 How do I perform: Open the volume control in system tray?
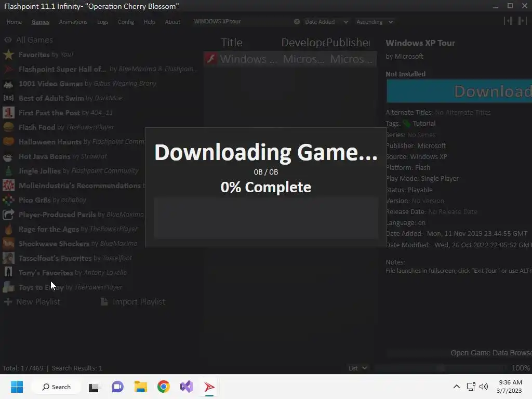click(484, 387)
